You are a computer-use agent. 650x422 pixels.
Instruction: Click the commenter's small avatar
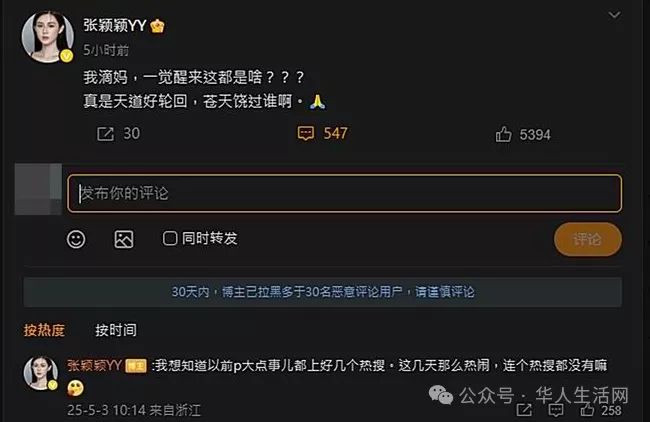pyautogui.click(x=41, y=373)
